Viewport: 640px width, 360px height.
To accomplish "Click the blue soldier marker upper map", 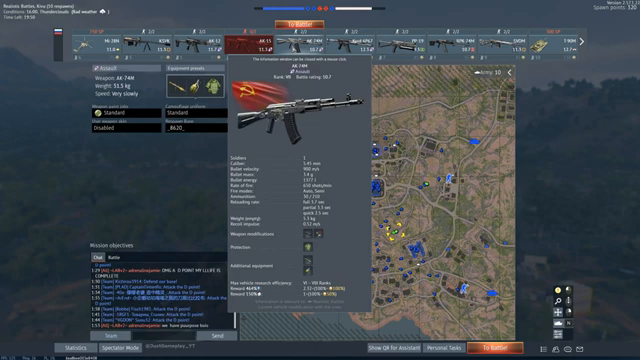I will tap(449, 178).
